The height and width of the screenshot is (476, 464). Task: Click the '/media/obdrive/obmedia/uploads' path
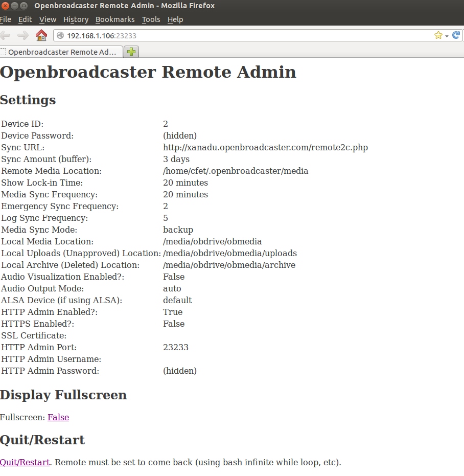tap(230, 253)
